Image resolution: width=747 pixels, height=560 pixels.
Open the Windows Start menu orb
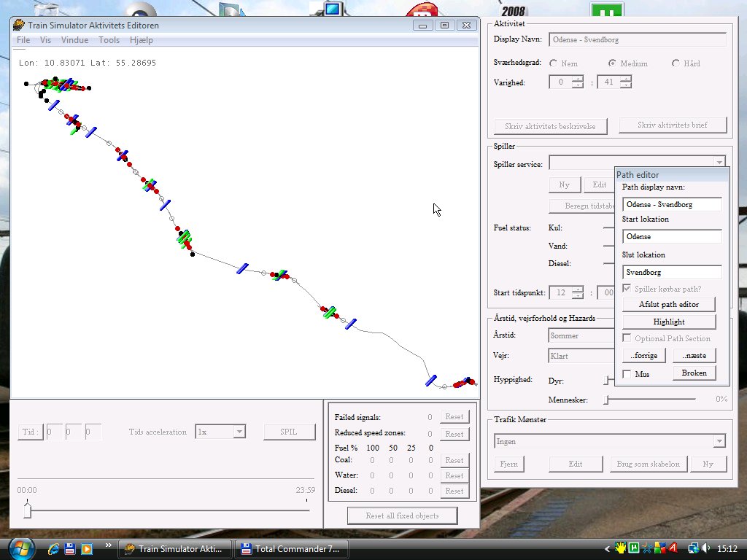click(x=21, y=548)
